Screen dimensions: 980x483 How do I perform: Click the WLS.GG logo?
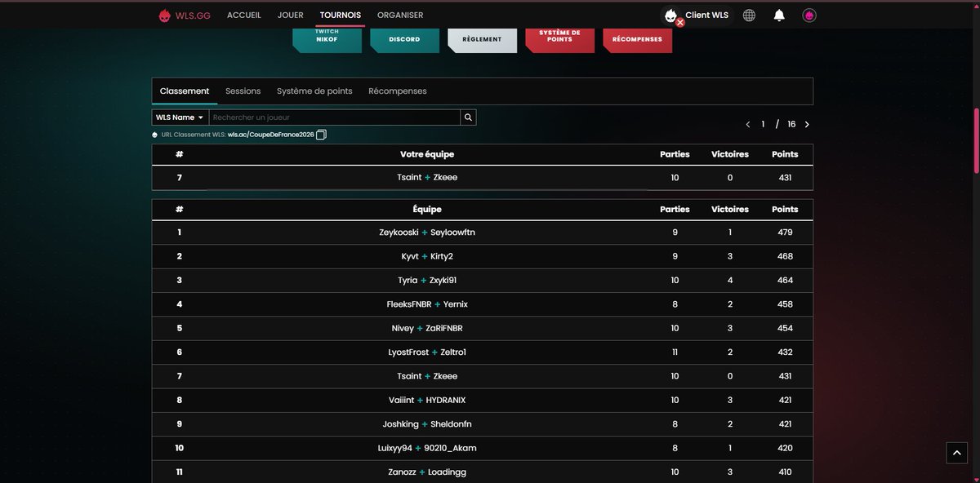(x=185, y=16)
